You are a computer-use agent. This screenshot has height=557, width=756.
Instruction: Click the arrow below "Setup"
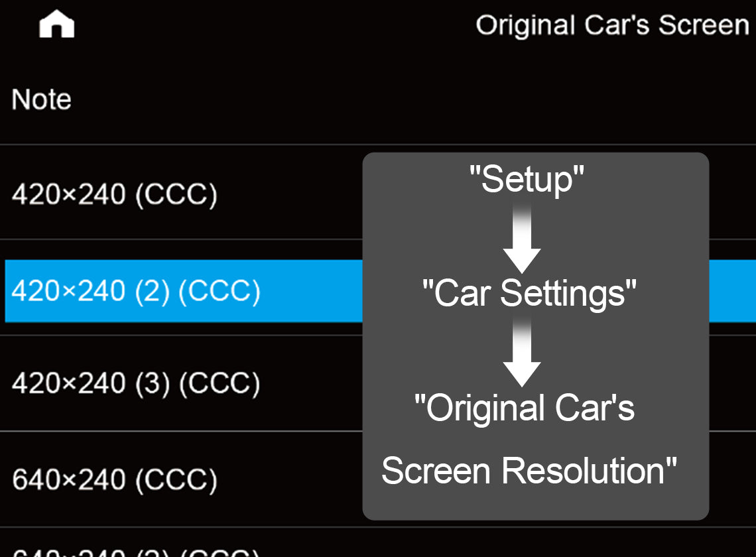[522, 239]
